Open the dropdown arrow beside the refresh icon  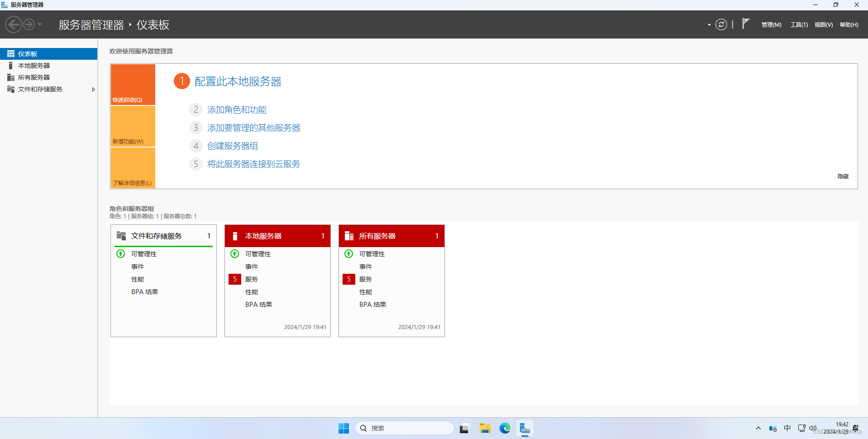(x=709, y=25)
